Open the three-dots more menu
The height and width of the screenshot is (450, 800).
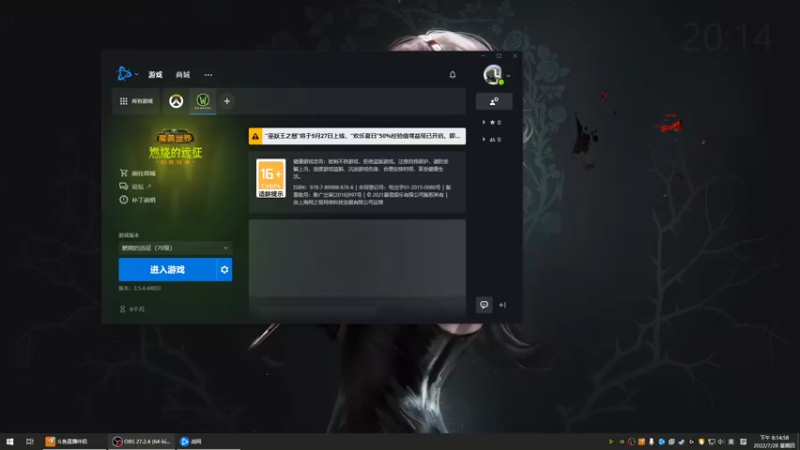208,74
